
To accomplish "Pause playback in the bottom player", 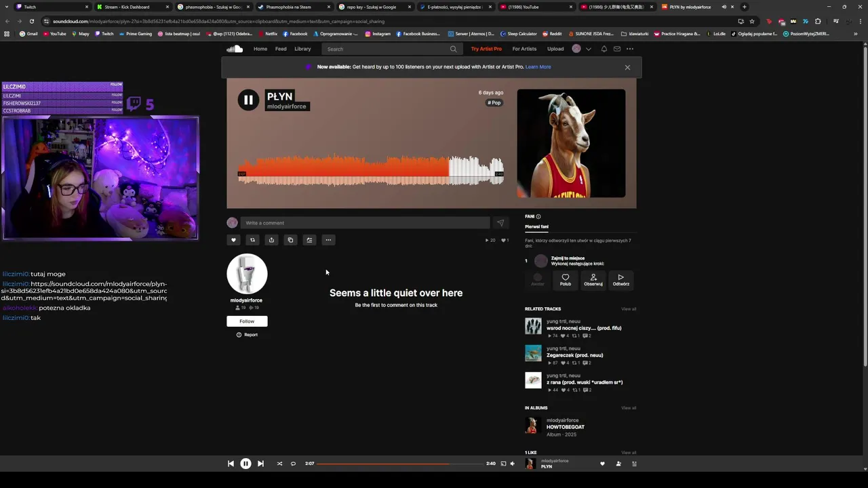I will [x=245, y=464].
